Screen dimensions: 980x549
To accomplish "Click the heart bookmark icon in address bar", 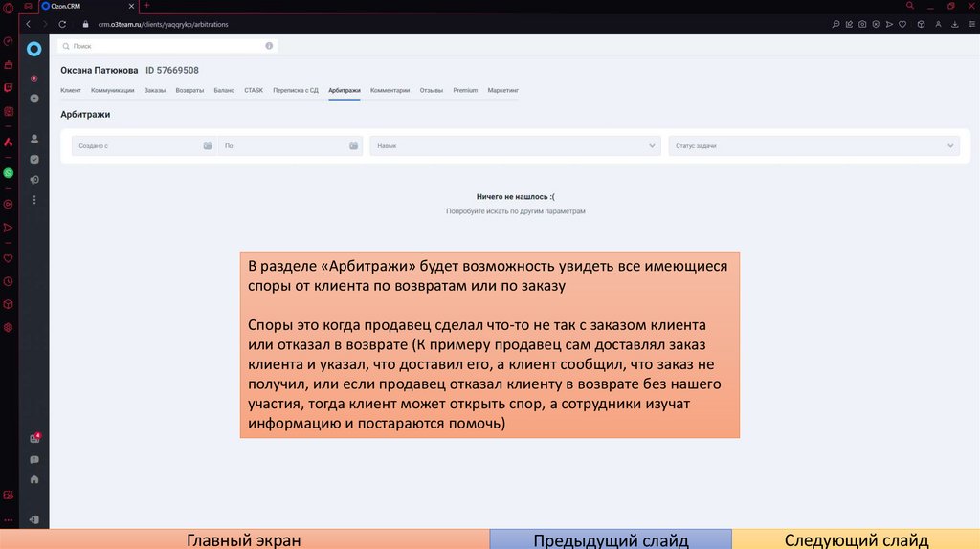I will [x=902, y=24].
